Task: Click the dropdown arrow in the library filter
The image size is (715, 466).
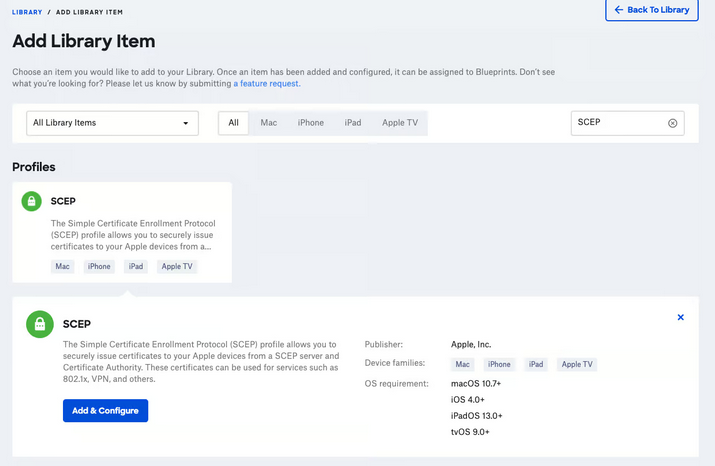Action: coord(185,123)
